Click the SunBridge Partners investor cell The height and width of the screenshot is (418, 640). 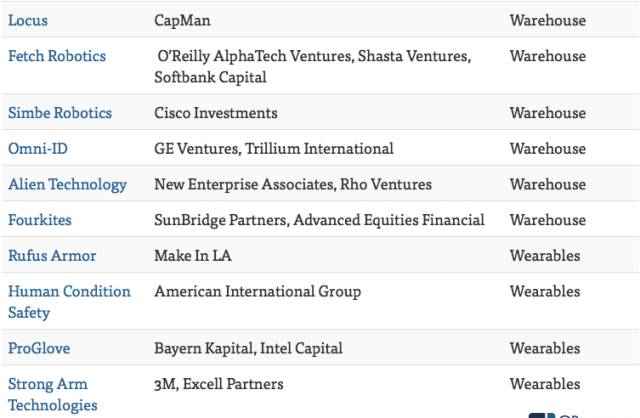[319, 220]
